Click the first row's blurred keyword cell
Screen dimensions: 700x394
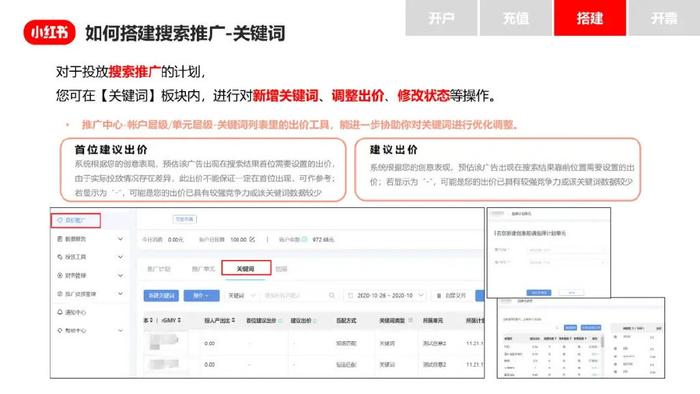coord(164,342)
